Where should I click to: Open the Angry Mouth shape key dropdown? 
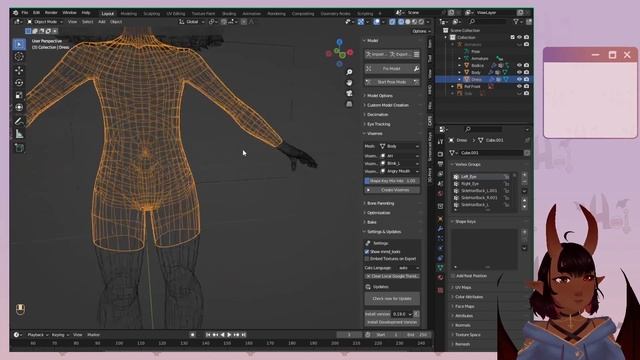tap(399, 171)
